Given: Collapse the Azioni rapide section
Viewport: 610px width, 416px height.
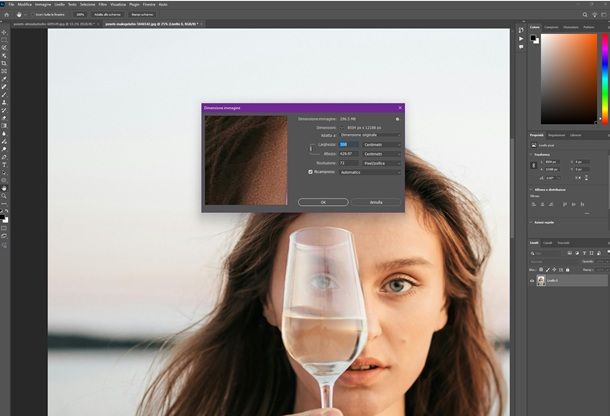Looking at the screenshot, I should coord(532,223).
